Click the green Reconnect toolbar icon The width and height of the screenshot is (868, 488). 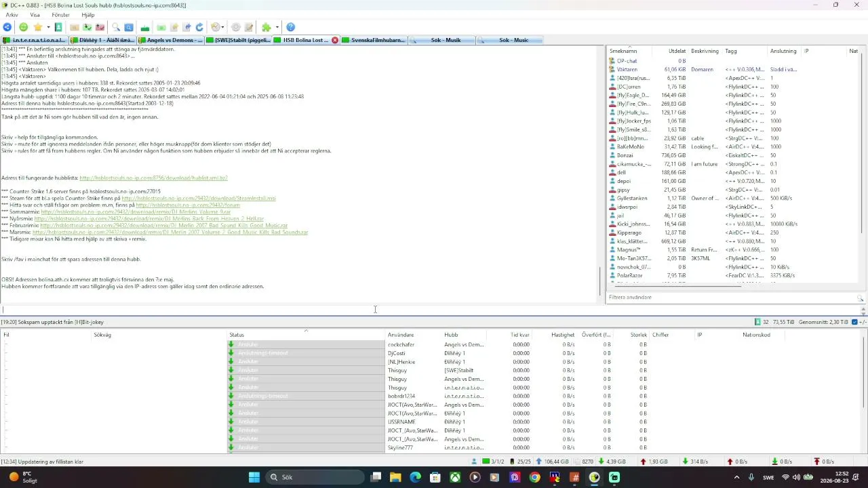point(23,27)
